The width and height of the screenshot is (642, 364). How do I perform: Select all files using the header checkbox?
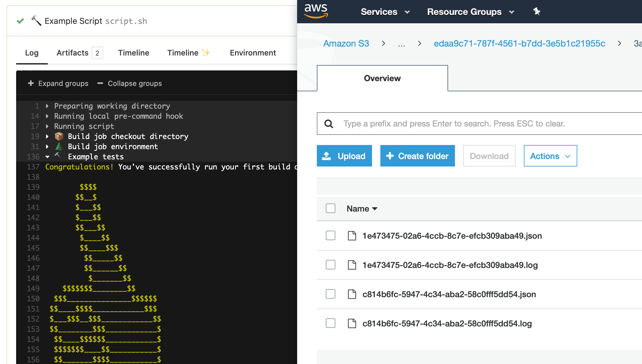pos(330,209)
